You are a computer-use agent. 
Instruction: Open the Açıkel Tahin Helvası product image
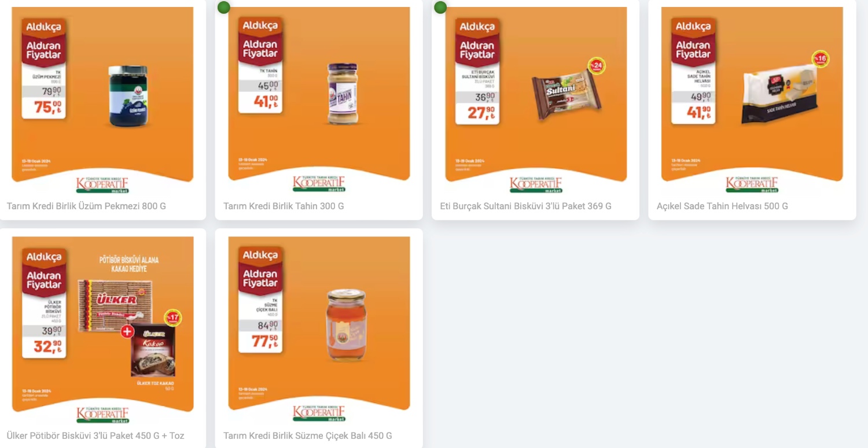[x=752, y=100]
